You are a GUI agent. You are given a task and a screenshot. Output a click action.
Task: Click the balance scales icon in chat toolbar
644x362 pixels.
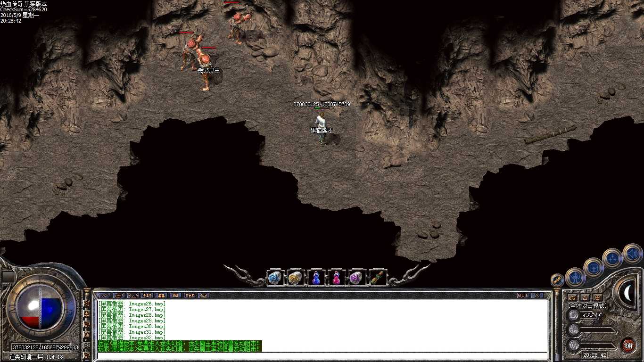(x=204, y=295)
